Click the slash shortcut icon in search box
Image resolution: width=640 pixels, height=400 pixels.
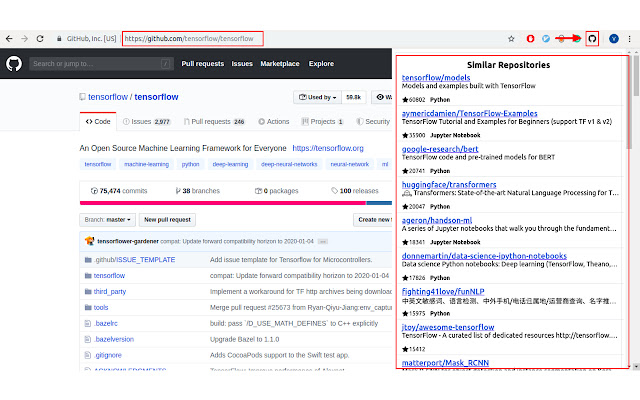click(165, 64)
